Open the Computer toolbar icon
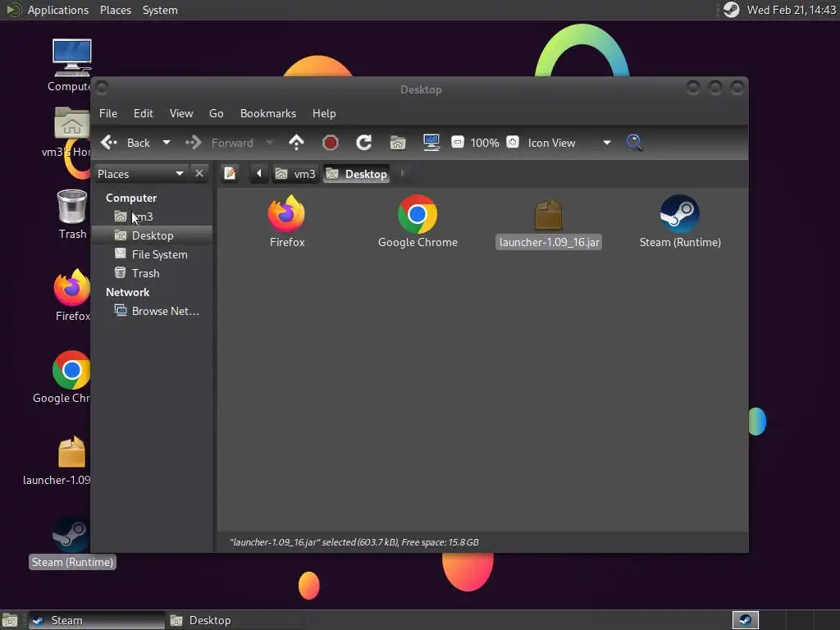 [431, 143]
